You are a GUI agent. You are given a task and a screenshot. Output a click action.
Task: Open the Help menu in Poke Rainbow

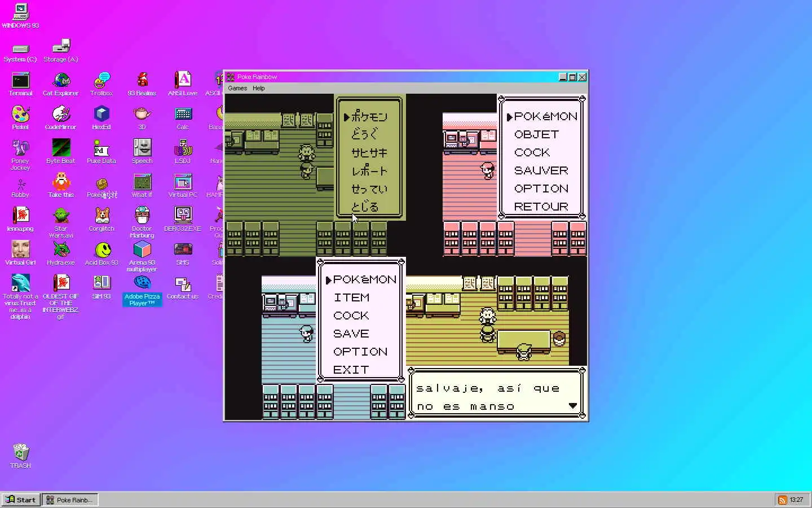pyautogui.click(x=259, y=88)
